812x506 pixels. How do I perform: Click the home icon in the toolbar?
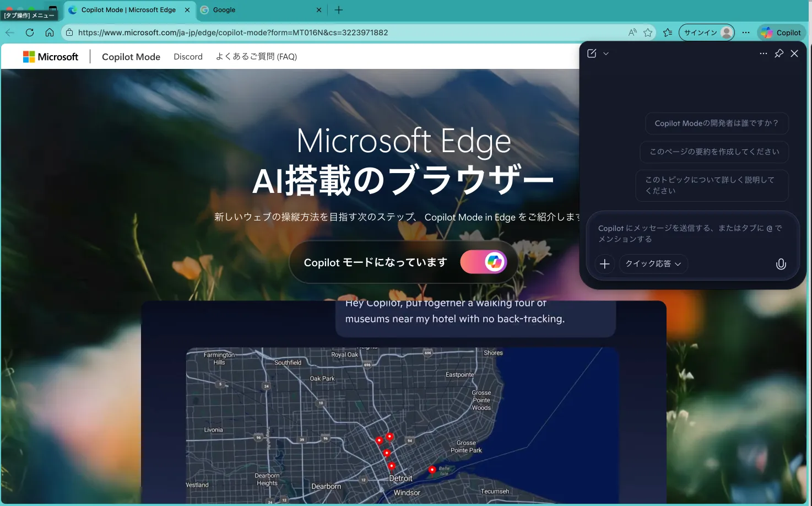50,32
